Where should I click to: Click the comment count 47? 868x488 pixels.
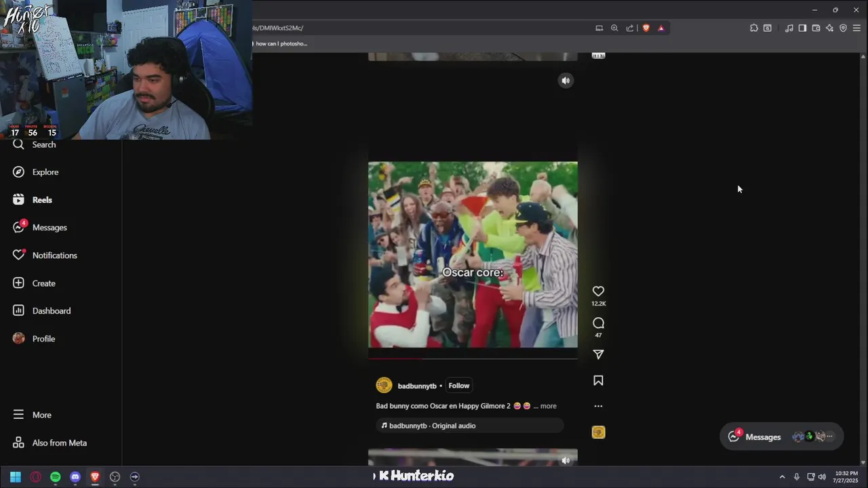pyautogui.click(x=598, y=335)
